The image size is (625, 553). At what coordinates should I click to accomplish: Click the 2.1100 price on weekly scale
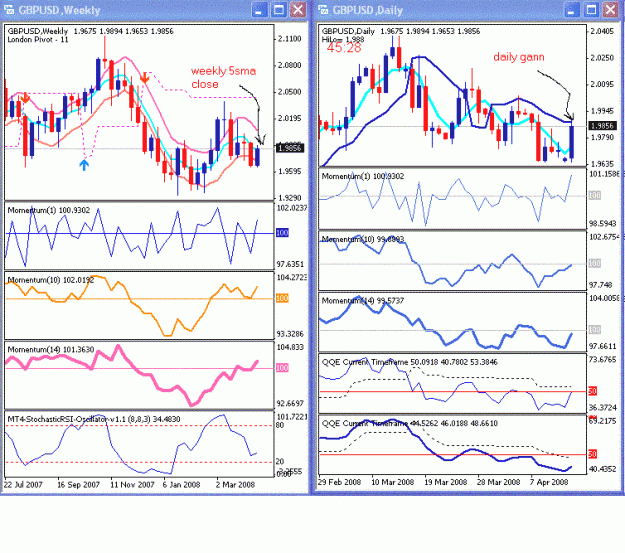(290, 39)
